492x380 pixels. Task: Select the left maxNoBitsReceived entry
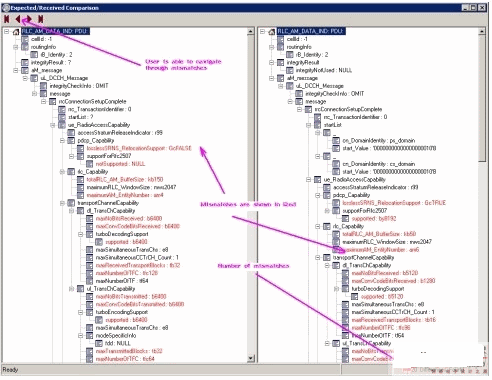129,219
